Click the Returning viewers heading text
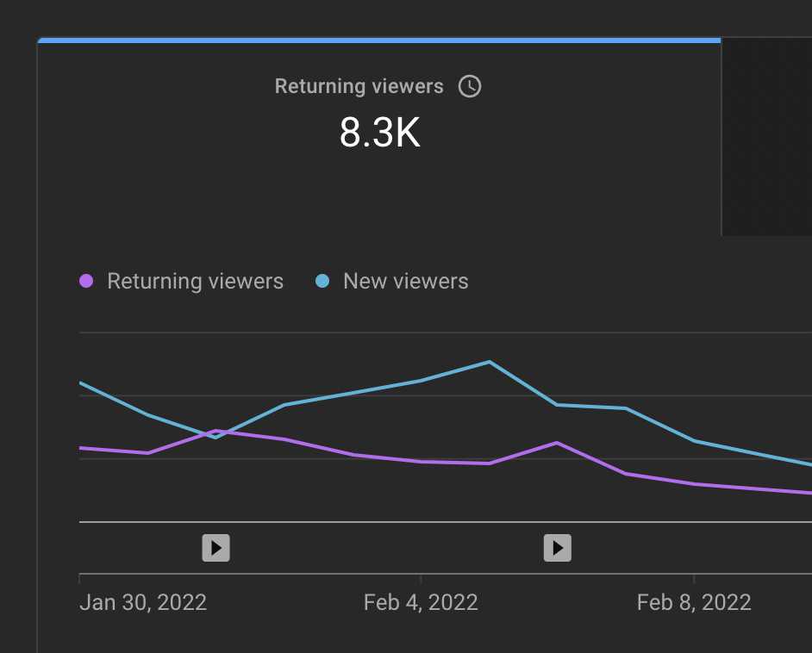 point(359,86)
